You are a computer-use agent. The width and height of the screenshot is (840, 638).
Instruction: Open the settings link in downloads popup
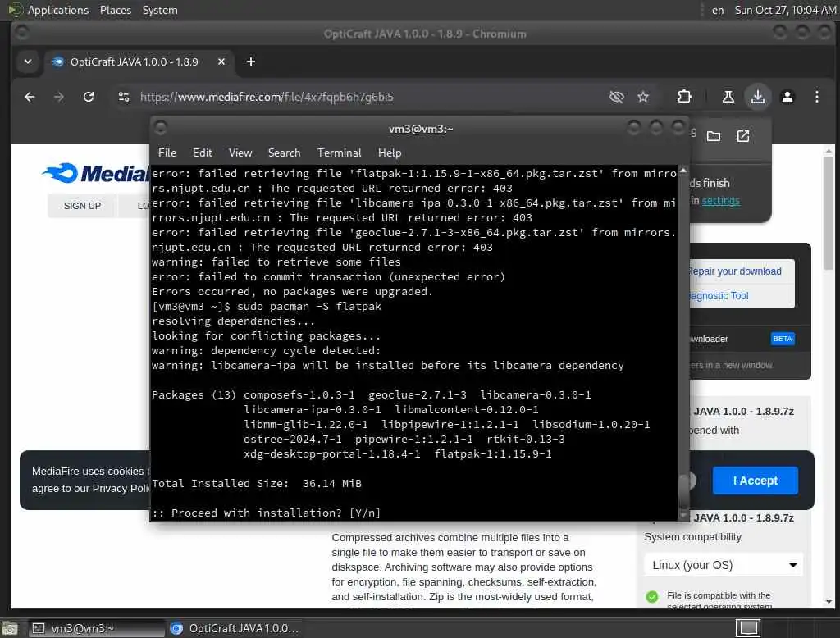[720, 200]
